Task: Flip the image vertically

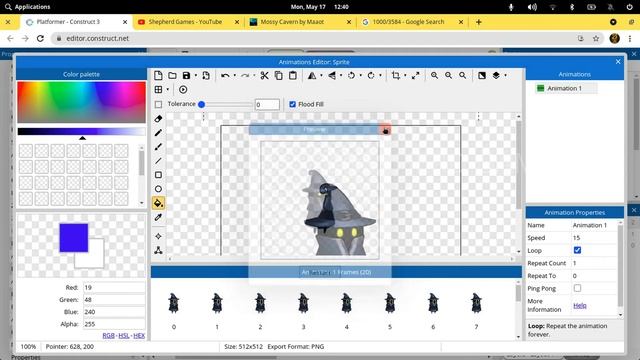Action: coord(332,76)
